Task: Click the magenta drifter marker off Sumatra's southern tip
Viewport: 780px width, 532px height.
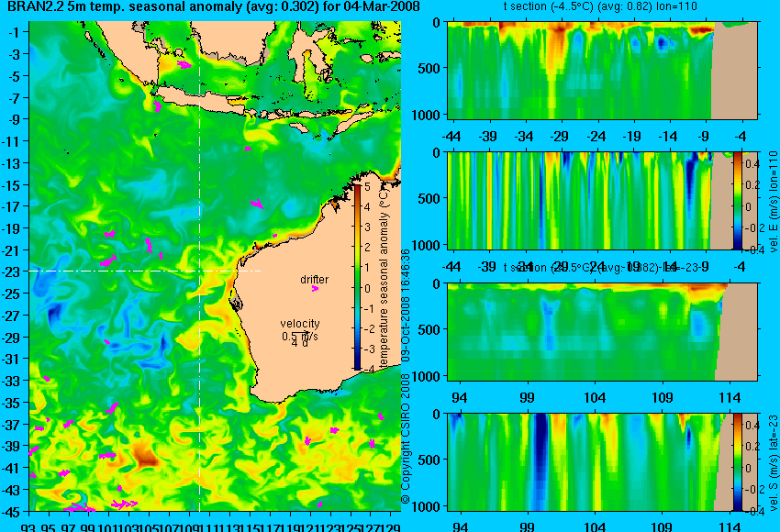Action: tap(157, 105)
